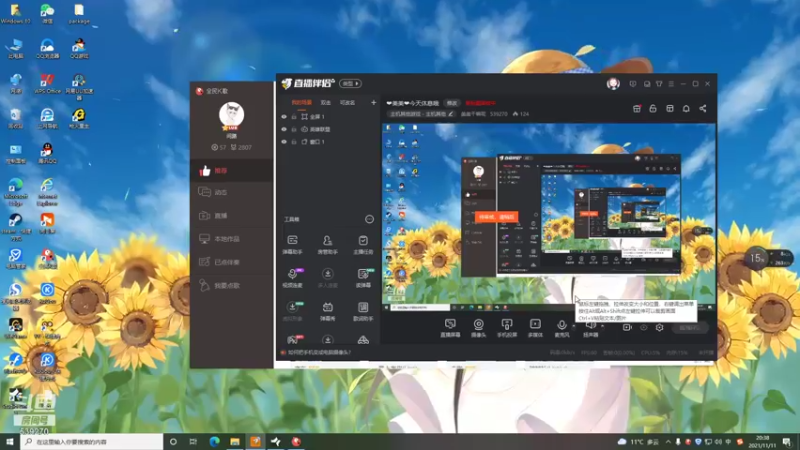Toggle eye visibility for 英雄联盟 source

point(284,130)
